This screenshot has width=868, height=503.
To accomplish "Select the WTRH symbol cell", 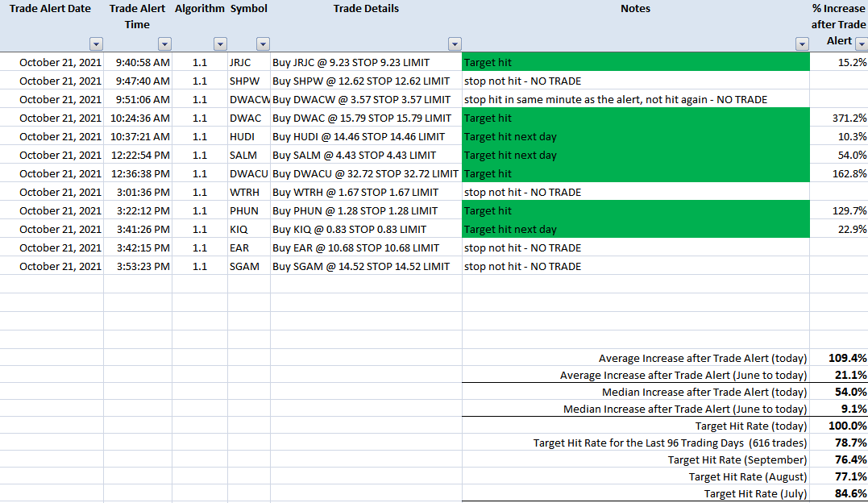I will (248, 192).
